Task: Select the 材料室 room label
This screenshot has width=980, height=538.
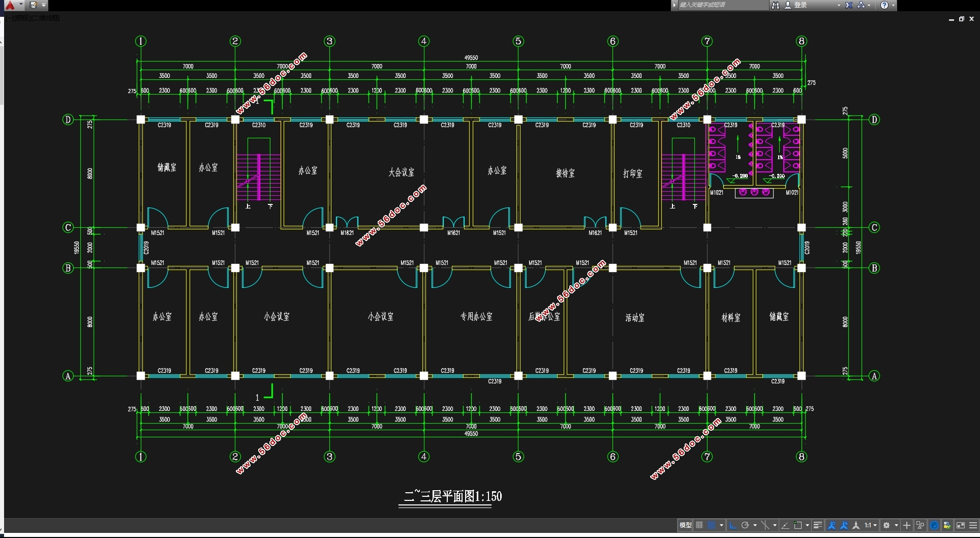Action: [731, 318]
